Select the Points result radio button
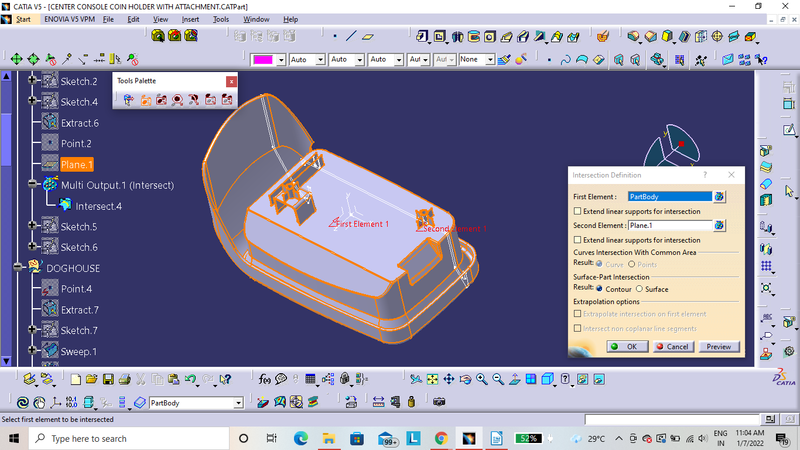 point(631,264)
